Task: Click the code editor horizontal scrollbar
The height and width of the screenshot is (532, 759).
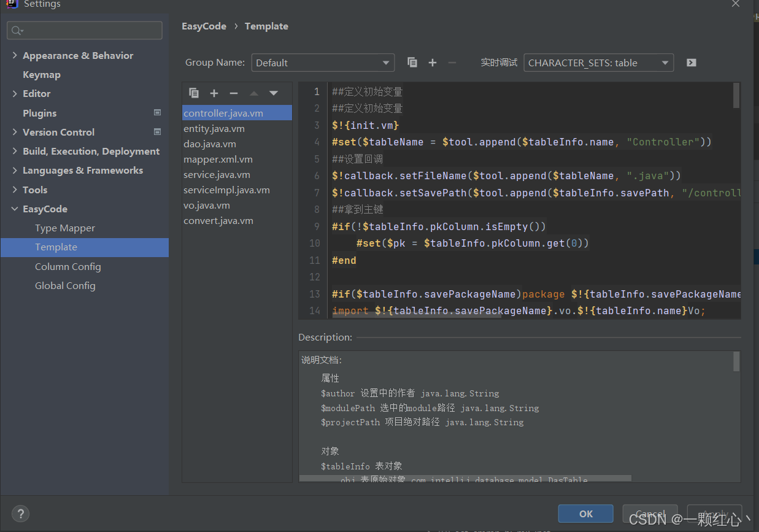Action: click(x=417, y=316)
